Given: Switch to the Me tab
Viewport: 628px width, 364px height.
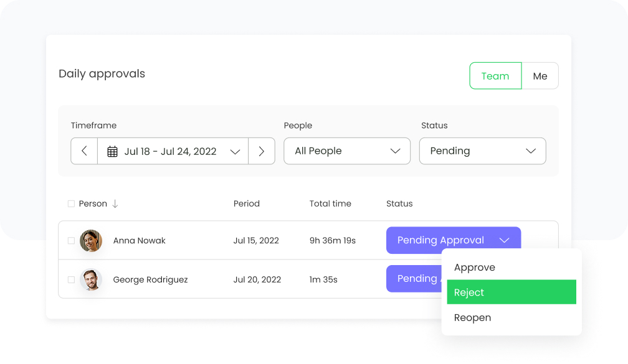Looking at the screenshot, I should point(540,75).
